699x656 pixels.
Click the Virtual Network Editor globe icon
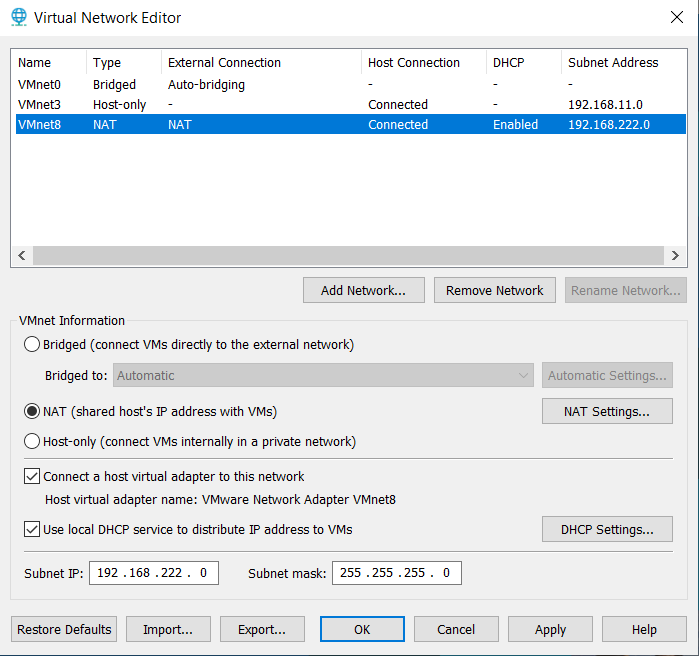click(x=19, y=17)
